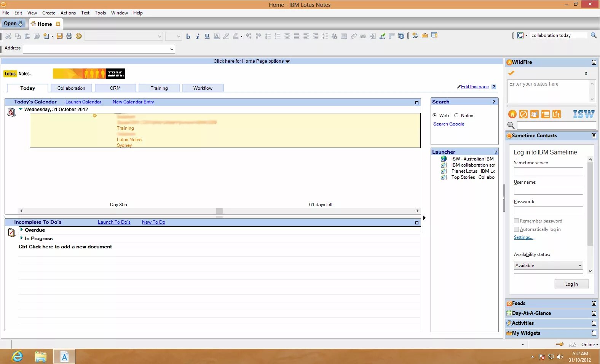Tick the Remember password checkbox
Image resolution: width=600 pixels, height=364 pixels.
516,221
